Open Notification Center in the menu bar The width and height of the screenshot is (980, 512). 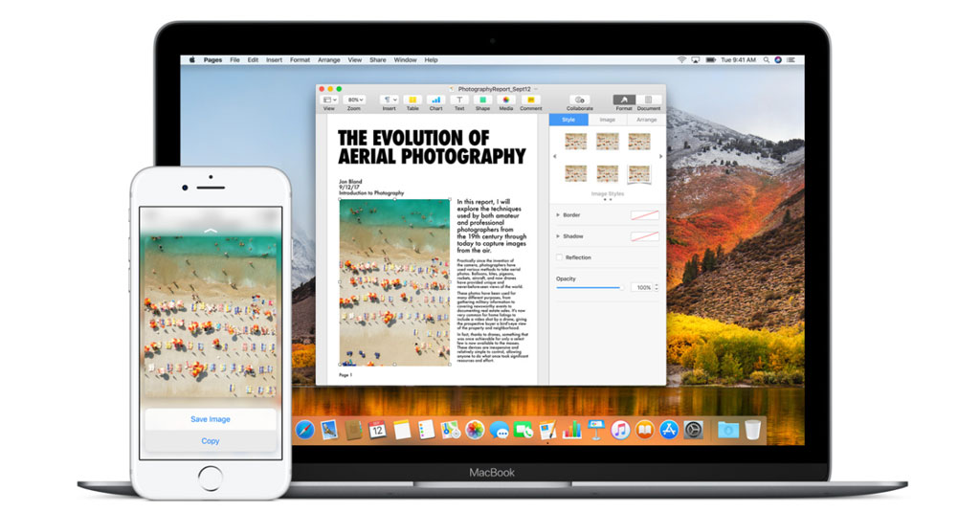tap(791, 60)
